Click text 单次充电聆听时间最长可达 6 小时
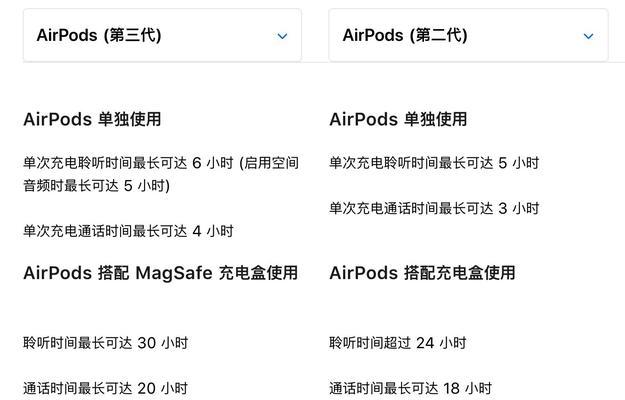This screenshot has height=400, width=625. [128, 163]
